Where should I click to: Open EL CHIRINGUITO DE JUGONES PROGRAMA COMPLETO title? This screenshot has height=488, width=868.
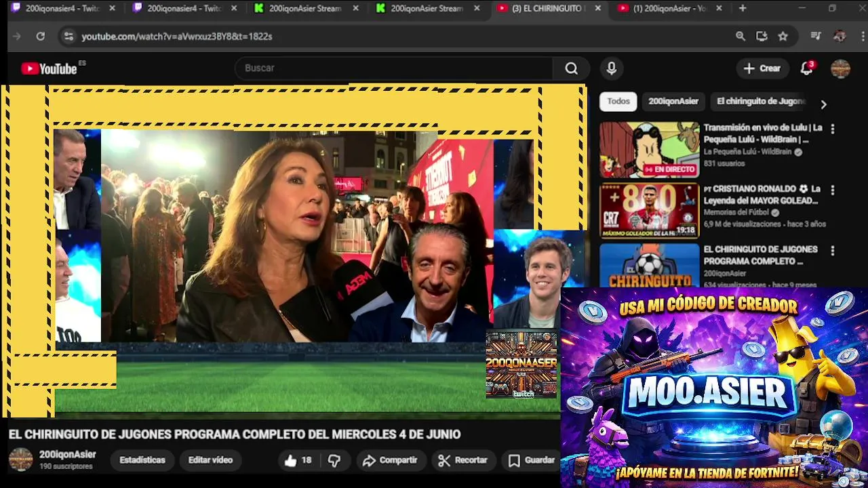pyautogui.click(x=760, y=255)
